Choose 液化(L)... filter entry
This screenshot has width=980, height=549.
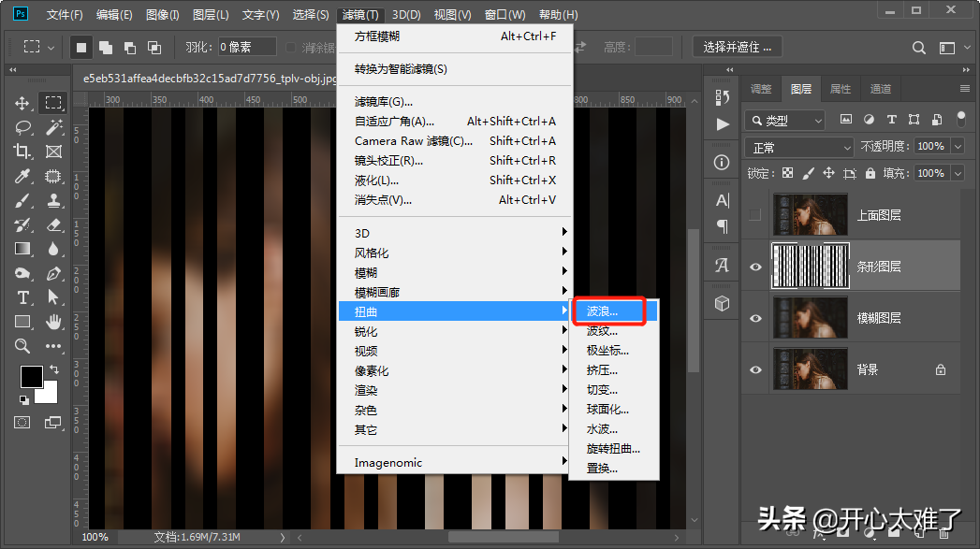[454, 180]
